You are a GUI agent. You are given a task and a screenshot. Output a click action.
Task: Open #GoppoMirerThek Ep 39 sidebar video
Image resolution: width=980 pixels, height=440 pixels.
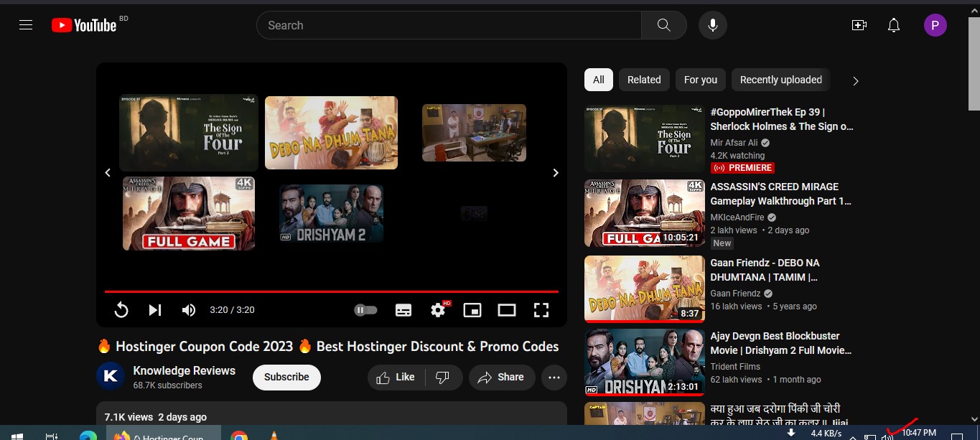pyautogui.click(x=782, y=119)
